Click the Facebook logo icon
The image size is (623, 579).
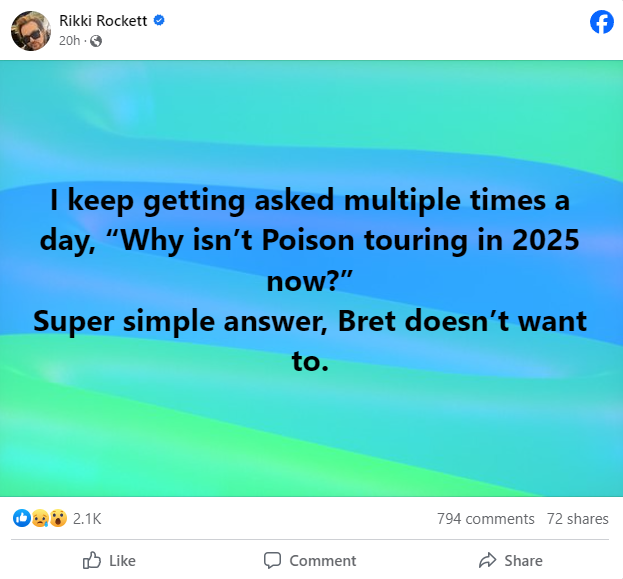coord(602,21)
